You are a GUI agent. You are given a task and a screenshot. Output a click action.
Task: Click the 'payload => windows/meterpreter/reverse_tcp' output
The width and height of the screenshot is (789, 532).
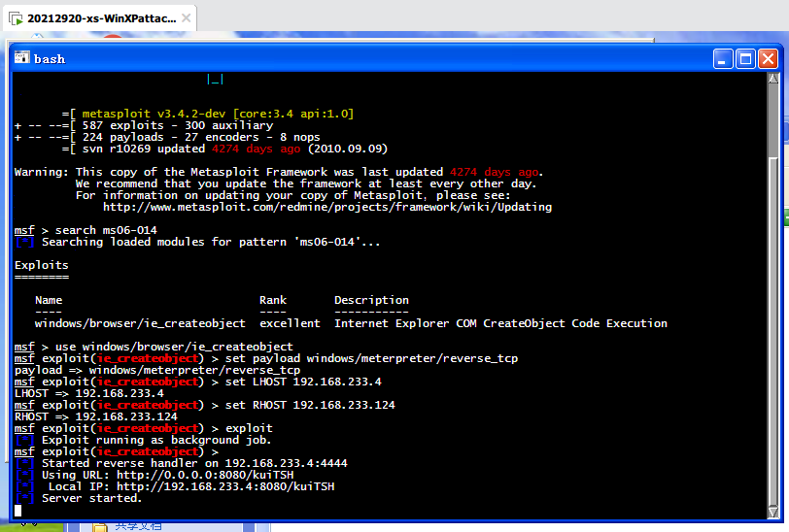click(x=157, y=370)
